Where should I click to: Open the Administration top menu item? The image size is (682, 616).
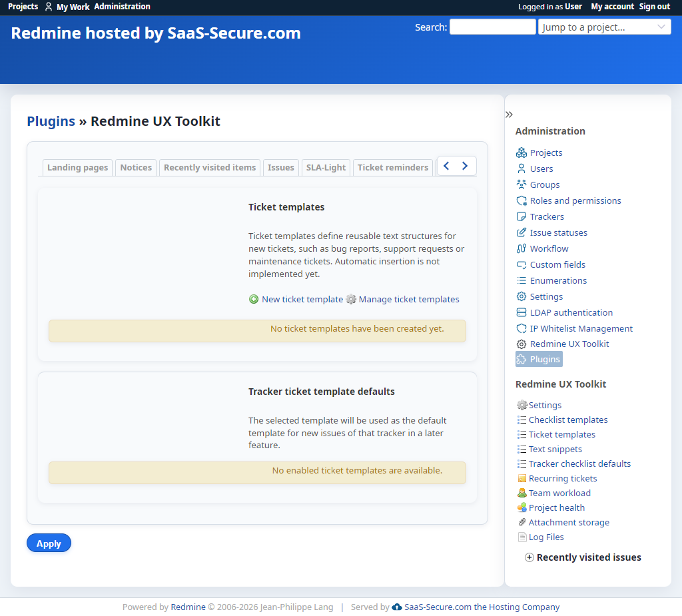(x=123, y=7)
